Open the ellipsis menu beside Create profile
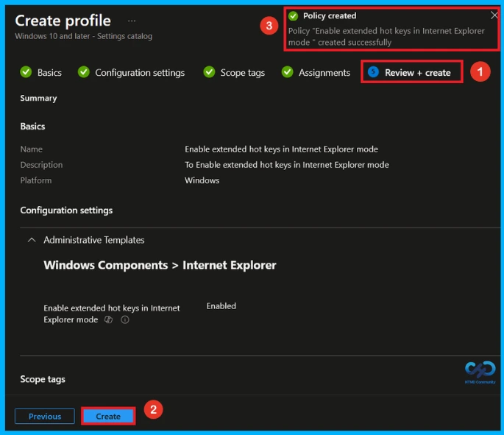The height and width of the screenshot is (435, 504). 132,21
